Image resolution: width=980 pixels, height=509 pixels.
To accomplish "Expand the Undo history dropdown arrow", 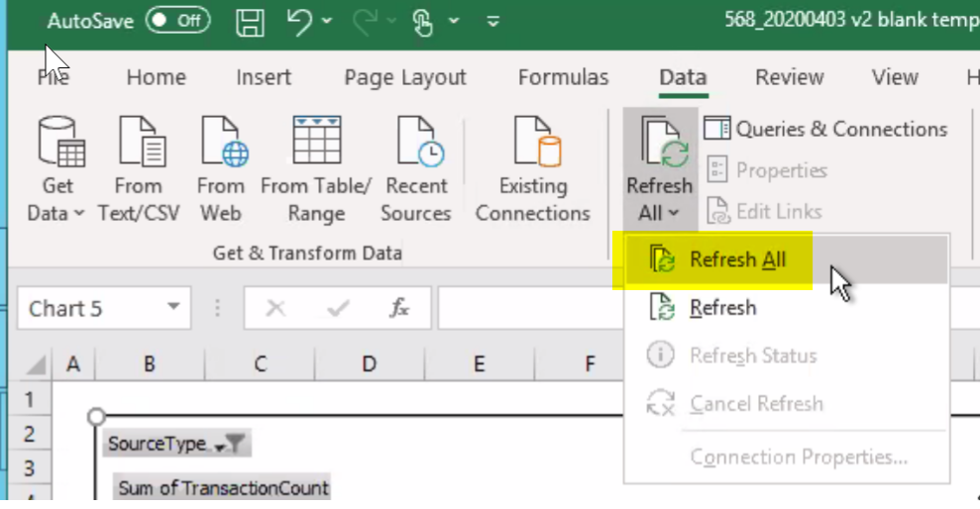I will [x=327, y=21].
